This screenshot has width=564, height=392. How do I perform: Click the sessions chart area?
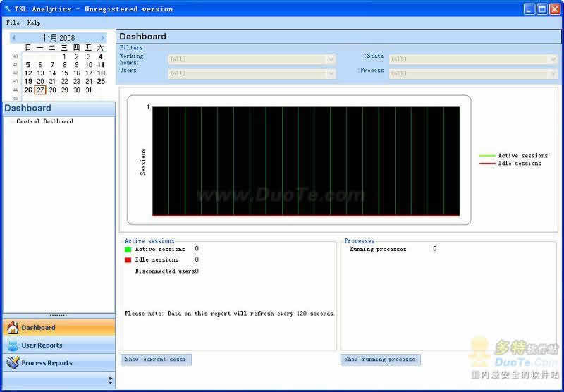306,161
